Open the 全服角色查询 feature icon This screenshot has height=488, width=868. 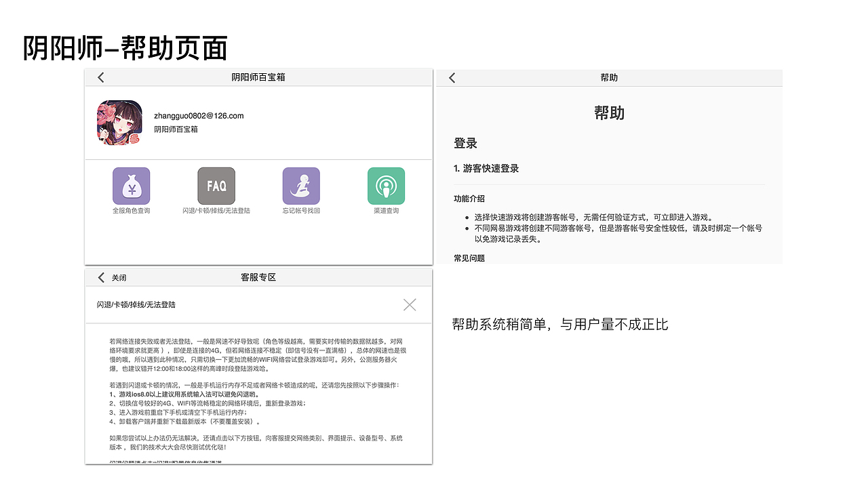tap(131, 185)
